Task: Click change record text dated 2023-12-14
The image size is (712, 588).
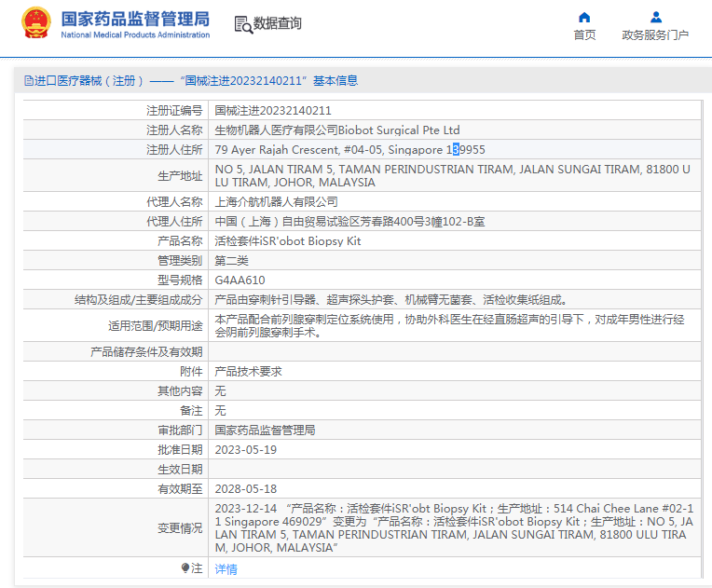Action: tap(454, 527)
